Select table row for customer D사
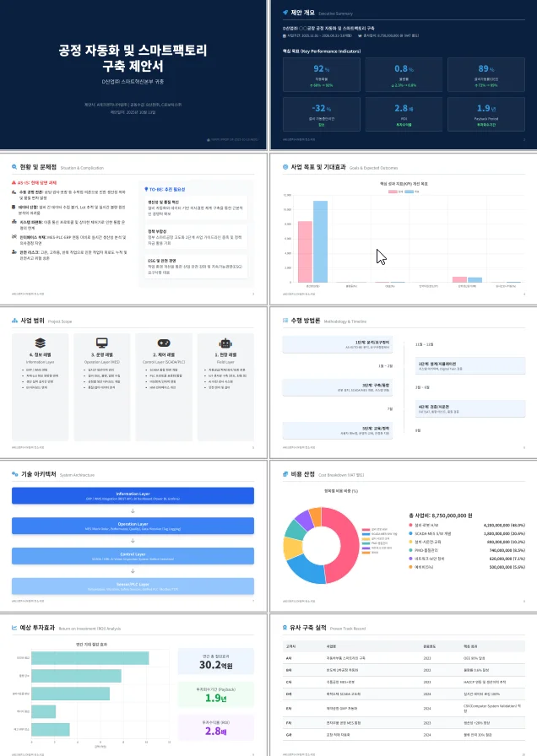This screenshot has height=756, width=537. coord(404,694)
